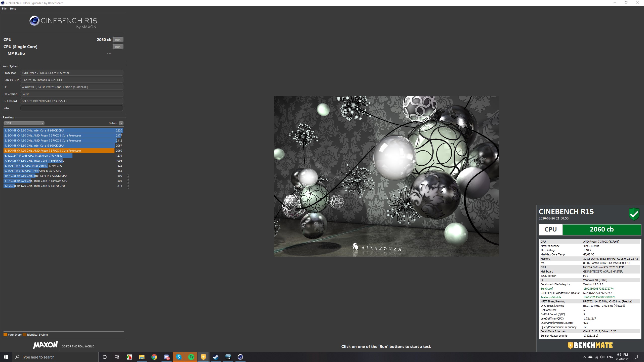Open the red and green app icon next to Task View
Viewport: 644px width, 362px height.
[129, 357]
